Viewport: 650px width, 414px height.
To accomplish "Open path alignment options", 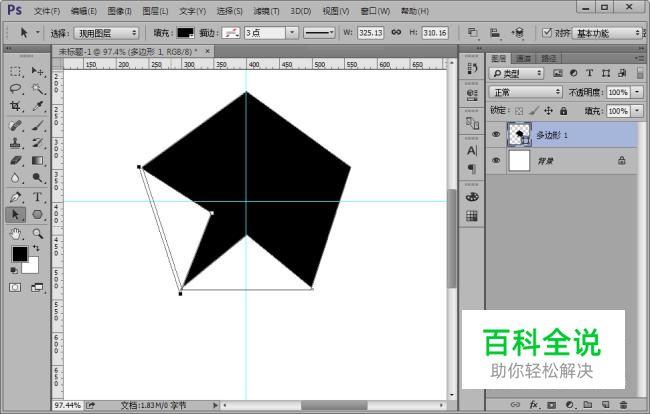I will click(x=495, y=33).
